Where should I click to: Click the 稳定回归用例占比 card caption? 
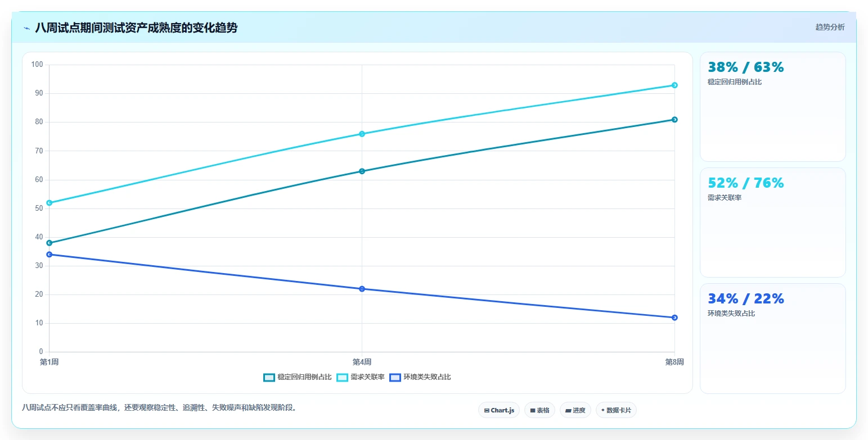click(x=735, y=82)
